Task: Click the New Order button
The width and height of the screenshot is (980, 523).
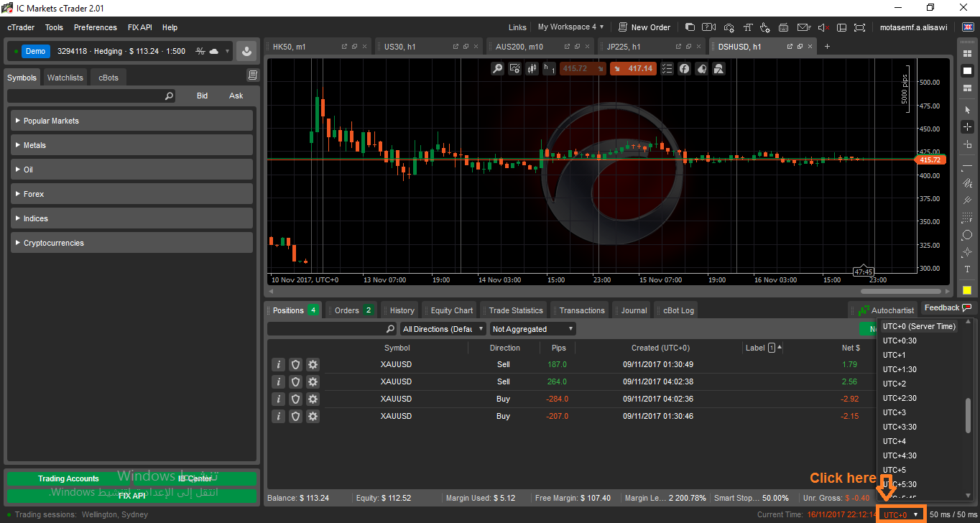Action: pyautogui.click(x=644, y=27)
